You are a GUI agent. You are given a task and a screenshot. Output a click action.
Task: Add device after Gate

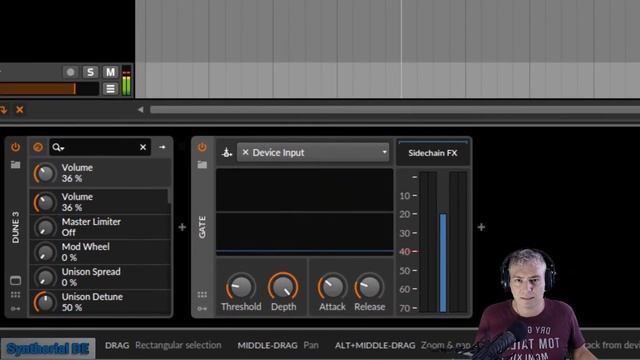click(481, 227)
